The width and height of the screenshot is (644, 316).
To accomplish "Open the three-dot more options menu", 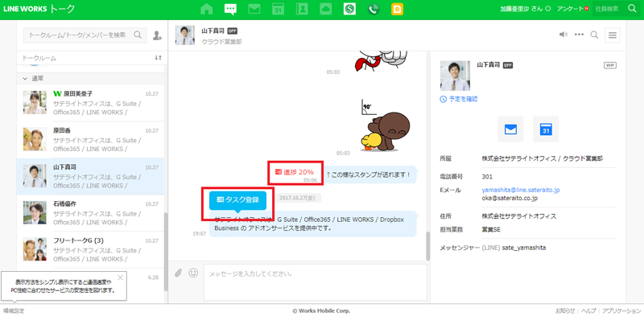I will (x=579, y=35).
